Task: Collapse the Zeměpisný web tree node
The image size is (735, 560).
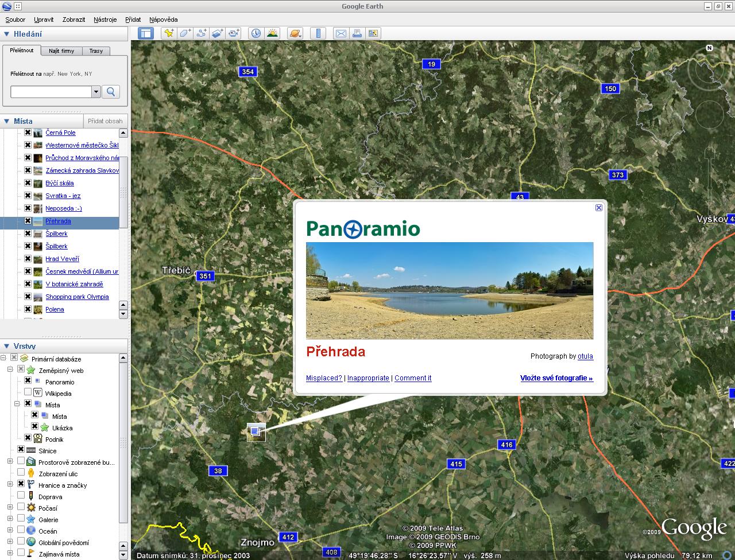Action: (10, 370)
